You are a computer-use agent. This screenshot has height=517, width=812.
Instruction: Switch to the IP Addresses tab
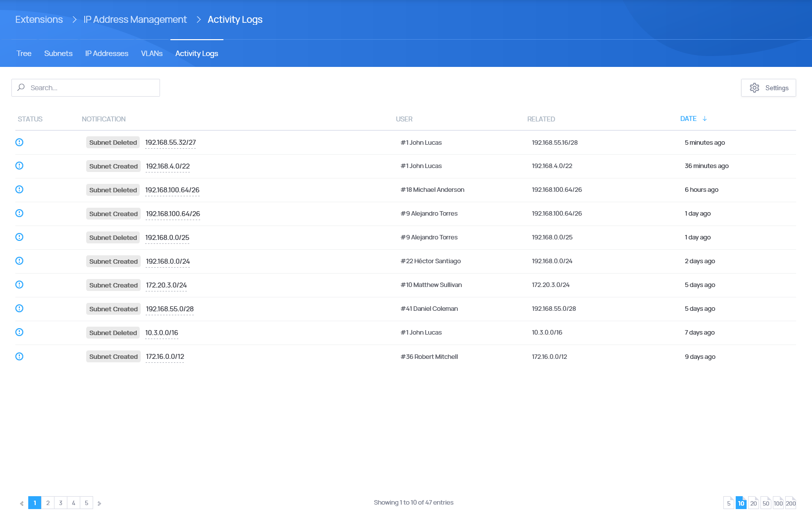point(107,54)
